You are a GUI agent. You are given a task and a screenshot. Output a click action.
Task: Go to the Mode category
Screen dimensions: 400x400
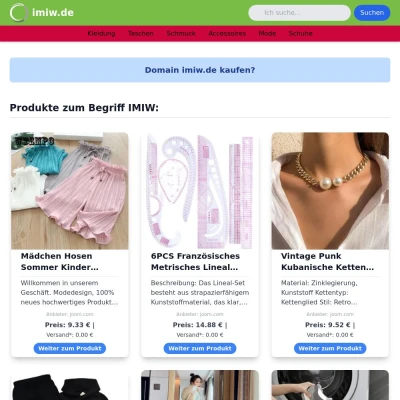coord(267,33)
